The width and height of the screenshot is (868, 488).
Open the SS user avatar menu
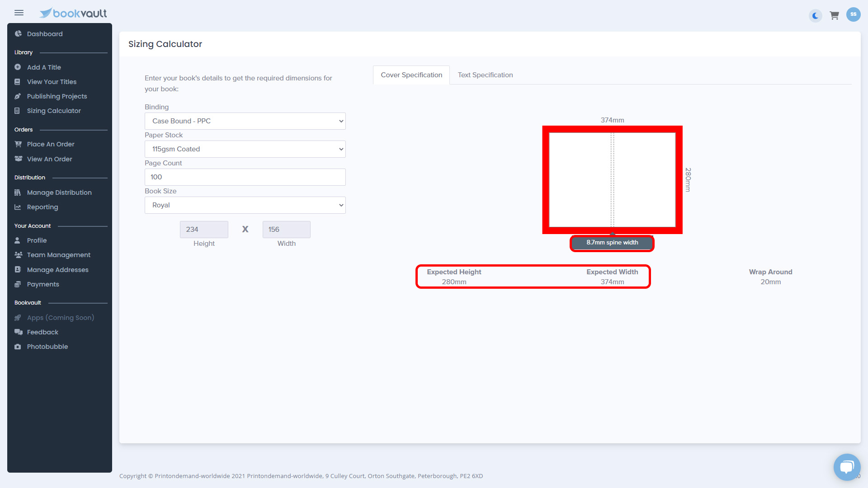[853, 14]
